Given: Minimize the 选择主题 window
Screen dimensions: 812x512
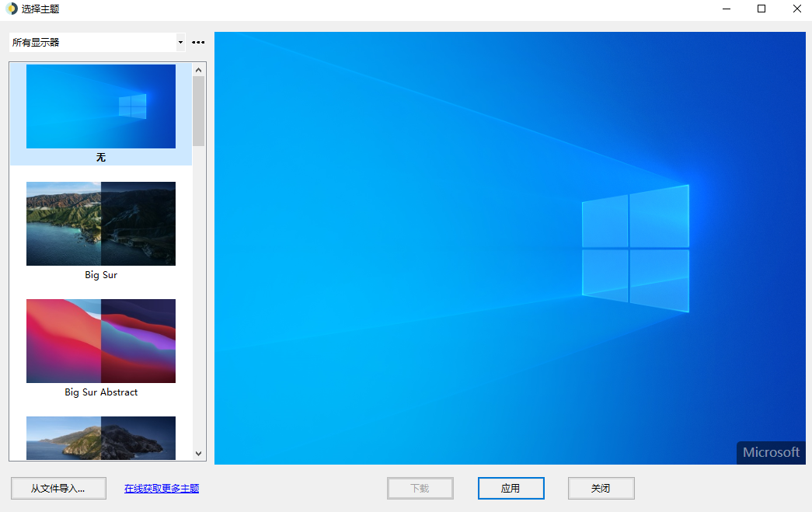Looking at the screenshot, I should click(727, 9).
